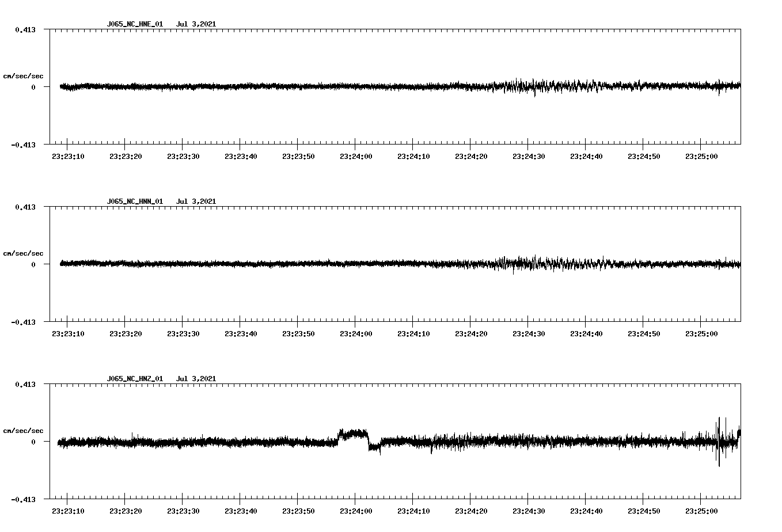Click the cm/sec/sec label on the HNE plot
This screenshot has height=532, width=782.
tap(24, 75)
